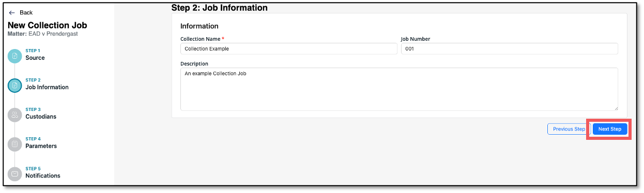
Task: Click inside the Description text area
Action: click(399, 89)
